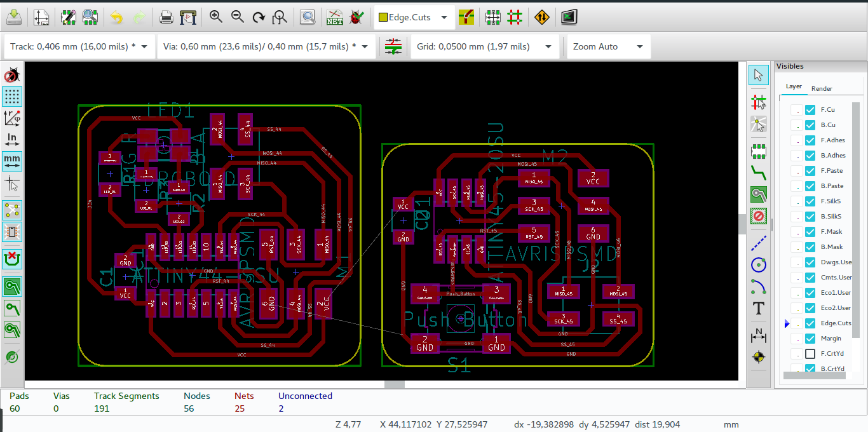Open the Edge.Cuts active layer selector
The width and height of the screenshot is (868, 432).
tap(444, 17)
